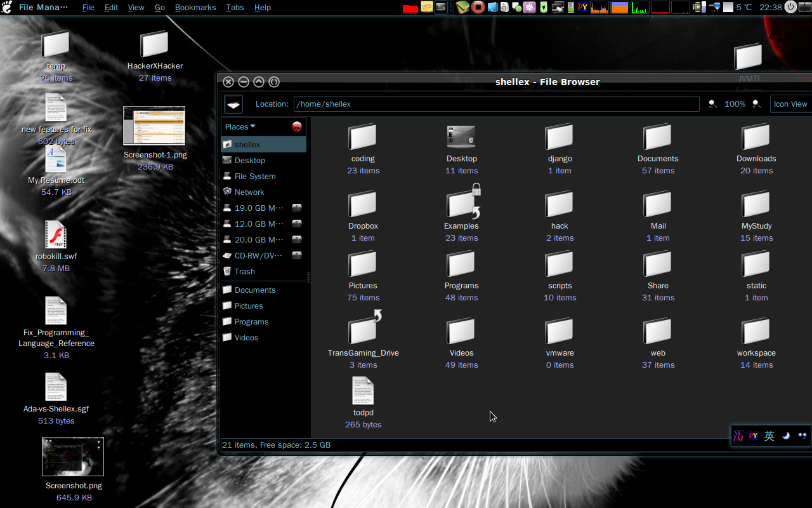
Task: Go to Desktop in Places sidebar
Action: tap(263, 160)
